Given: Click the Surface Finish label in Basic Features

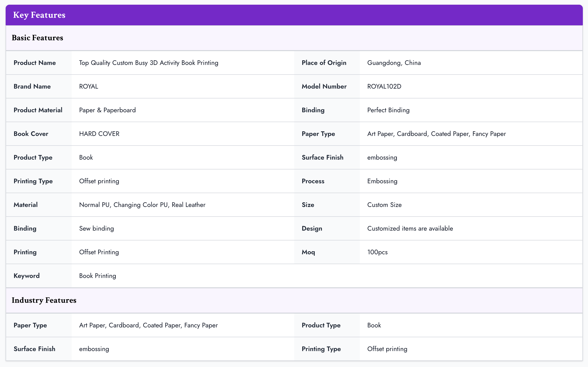Looking at the screenshot, I should click(322, 157).
